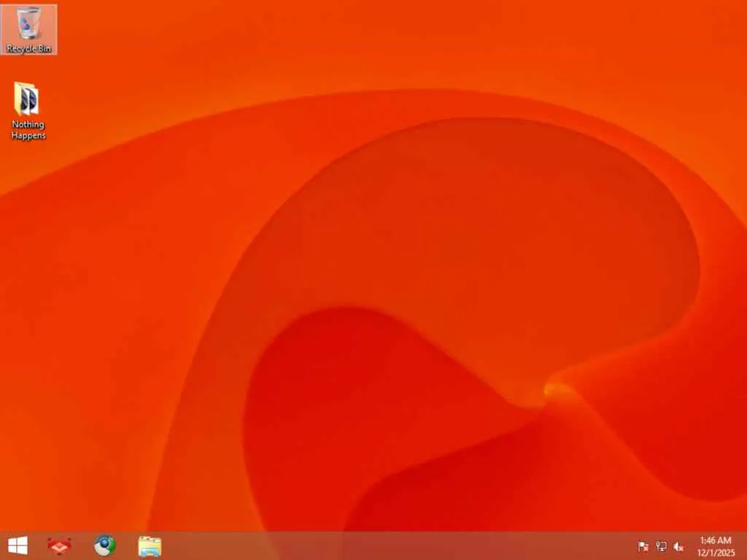Click Show Desktop strip at taskbar end
This screenshot has width=747, height=560.
(x=745, y=545)
